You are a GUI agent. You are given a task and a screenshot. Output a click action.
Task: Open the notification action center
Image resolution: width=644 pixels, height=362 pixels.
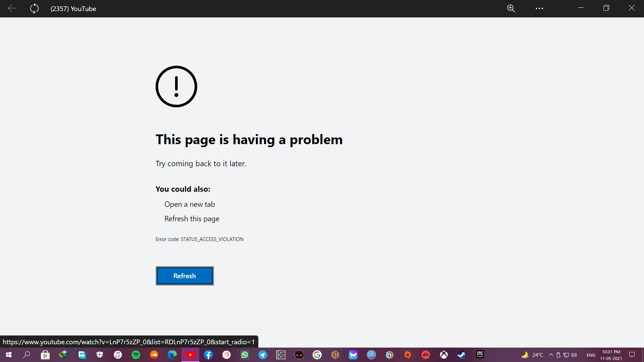(x=632, y=355)
